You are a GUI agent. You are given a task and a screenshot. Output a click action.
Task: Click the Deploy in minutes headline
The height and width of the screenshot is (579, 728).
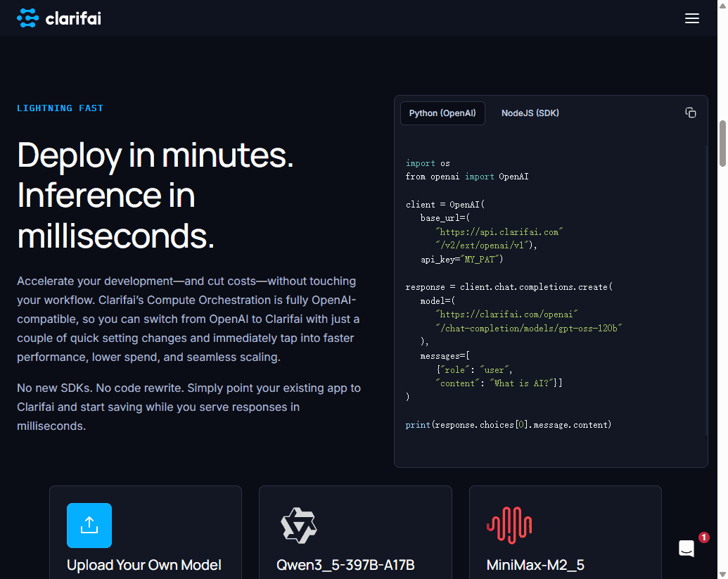pos(155,156)
